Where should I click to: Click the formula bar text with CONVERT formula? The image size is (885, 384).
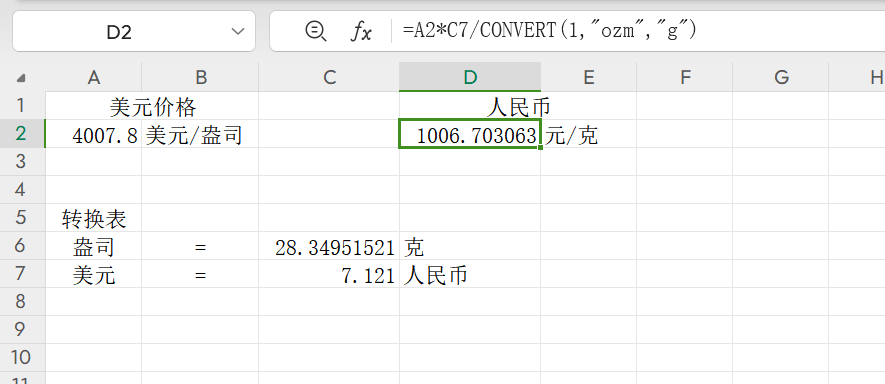point(550,30)
